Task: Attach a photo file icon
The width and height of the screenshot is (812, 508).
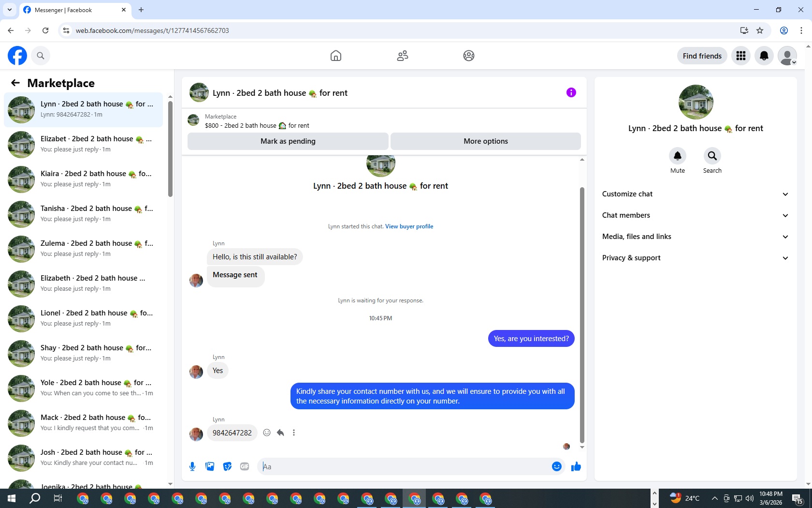Action: pos(210,466)
